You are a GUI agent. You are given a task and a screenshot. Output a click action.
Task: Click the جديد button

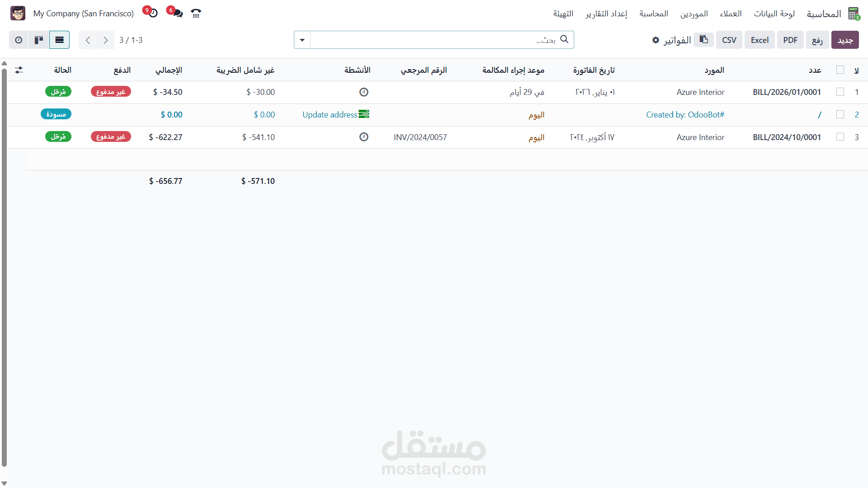[844, 40]
